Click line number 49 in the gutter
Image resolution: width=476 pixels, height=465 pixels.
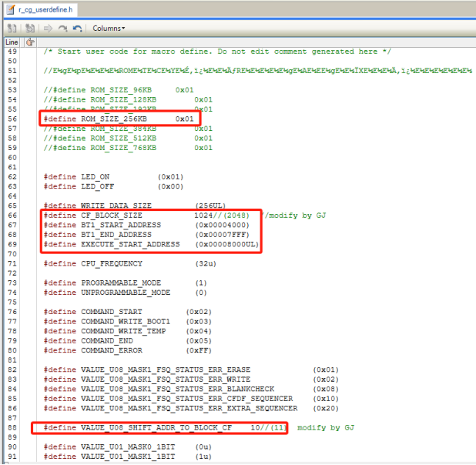pyautogui.click(x=12, y=52)
